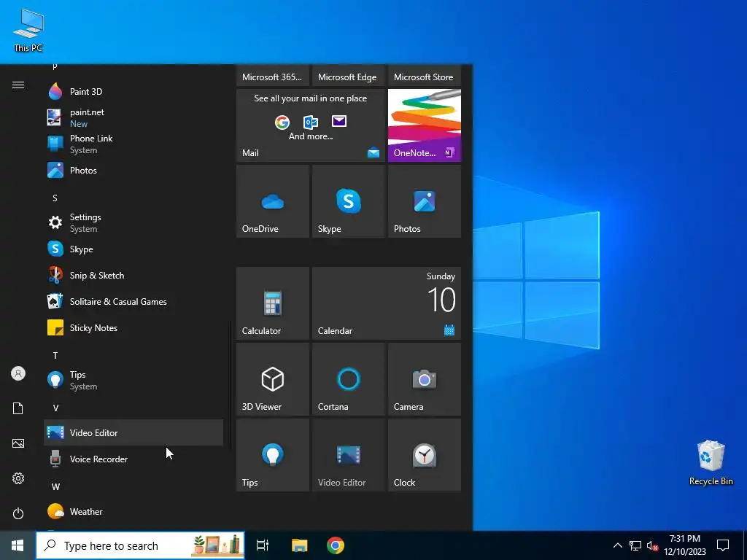The image size is (747, 560).
Task: Launch Solitaire & Casual Games
Action: tap(133, 301)
